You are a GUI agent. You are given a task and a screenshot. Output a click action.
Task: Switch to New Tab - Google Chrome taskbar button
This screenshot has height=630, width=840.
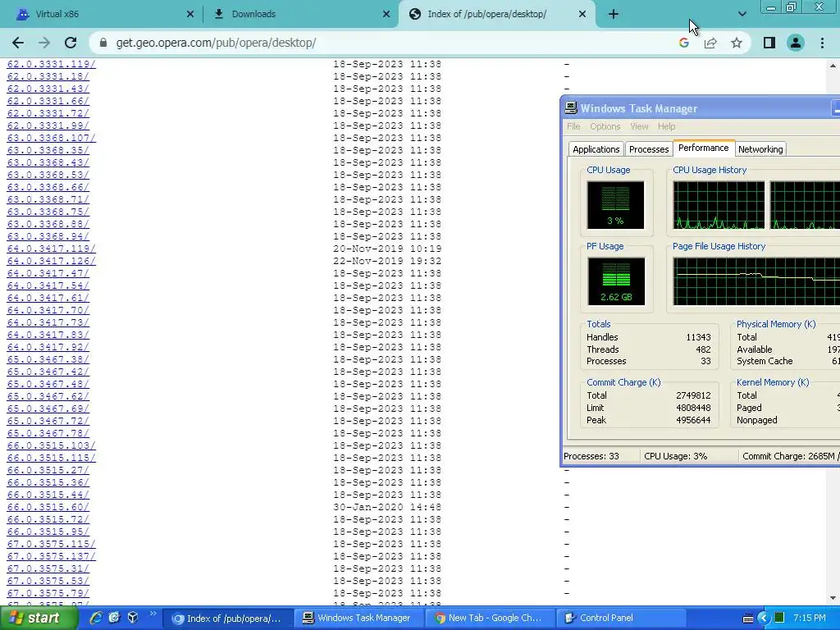(489, 619)
